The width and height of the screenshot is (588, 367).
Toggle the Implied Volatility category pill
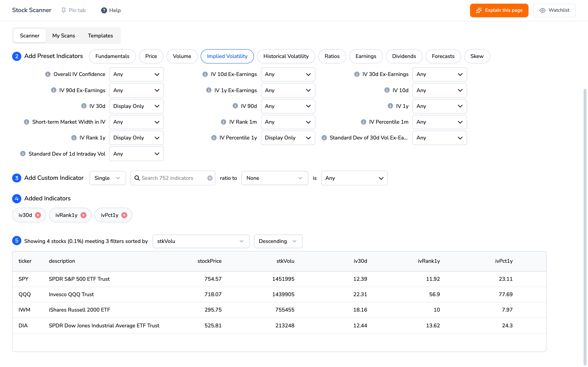click(227, 56)
